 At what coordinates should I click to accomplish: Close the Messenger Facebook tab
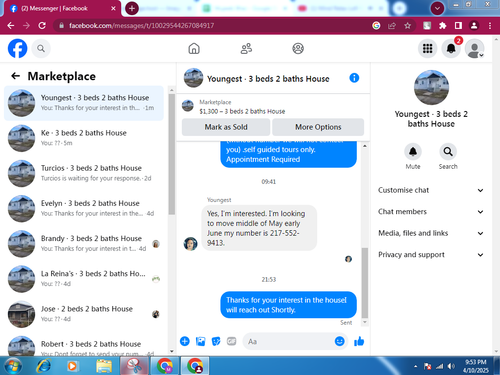coord(113,9)
